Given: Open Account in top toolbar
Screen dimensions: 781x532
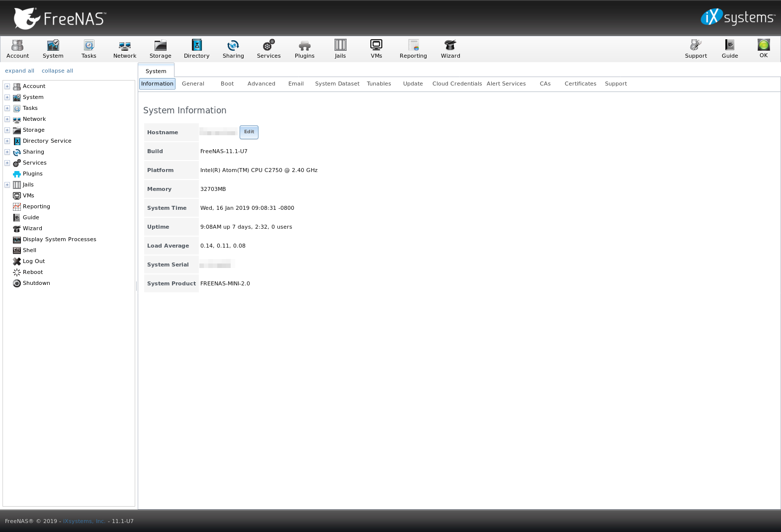Looking at the screenshot, I should tap(17, 49).
